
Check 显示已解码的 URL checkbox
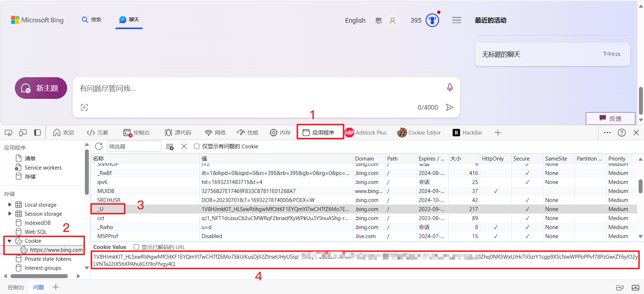click(137, 247)
